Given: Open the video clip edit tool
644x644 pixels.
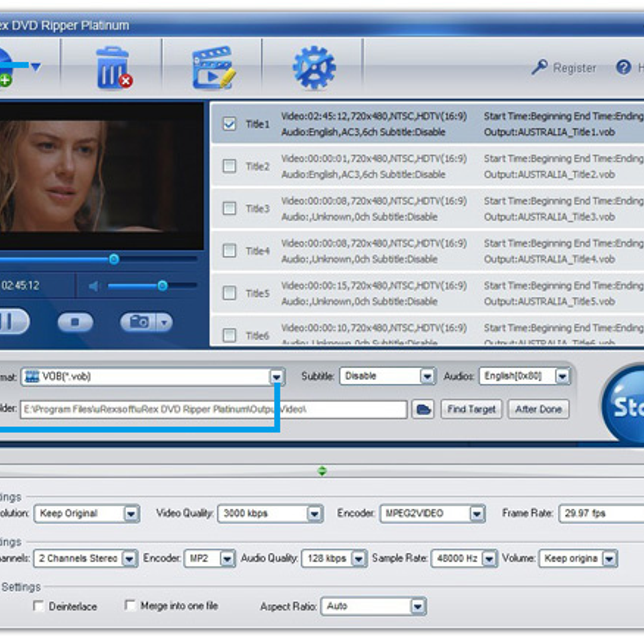Looking at the screenshot, I should click(x=214, y=68).
